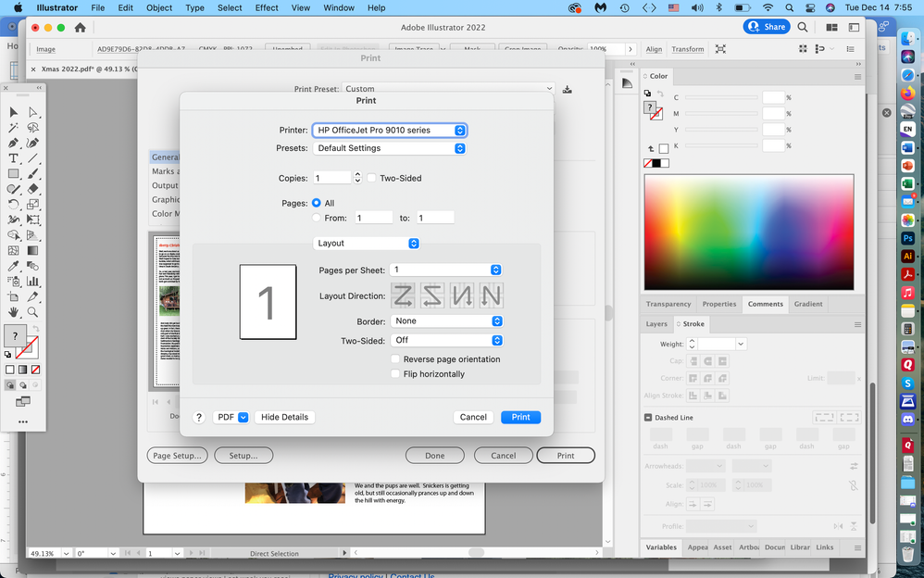Image resolution: width=924 pixels, height=578 pixels.
Task: Expand the Pages per Sheet dropdown
Action: [x=446, y=270]
